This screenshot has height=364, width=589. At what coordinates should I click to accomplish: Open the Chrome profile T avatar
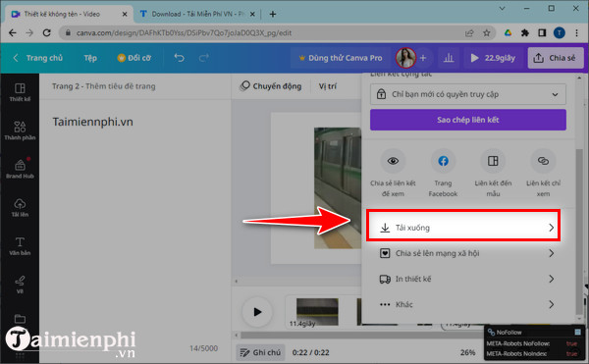pos(559,33)
